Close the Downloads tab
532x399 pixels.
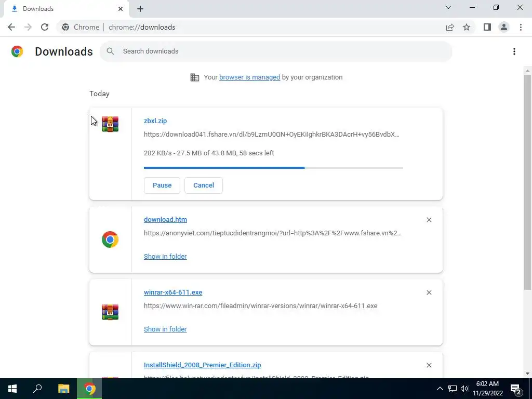[x=121, y=9]
